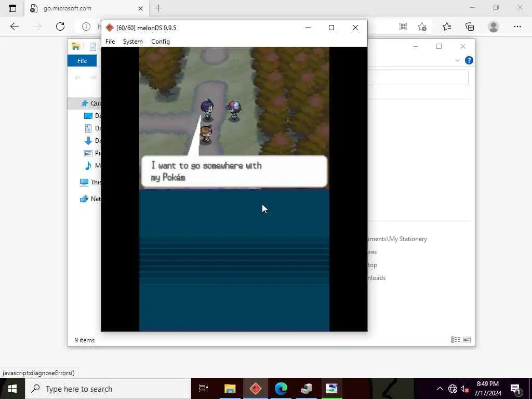Image resolution: width=532 pixels, height=399 pixels.
Task: Open the melonDS File menu
Action: [110, 42]
